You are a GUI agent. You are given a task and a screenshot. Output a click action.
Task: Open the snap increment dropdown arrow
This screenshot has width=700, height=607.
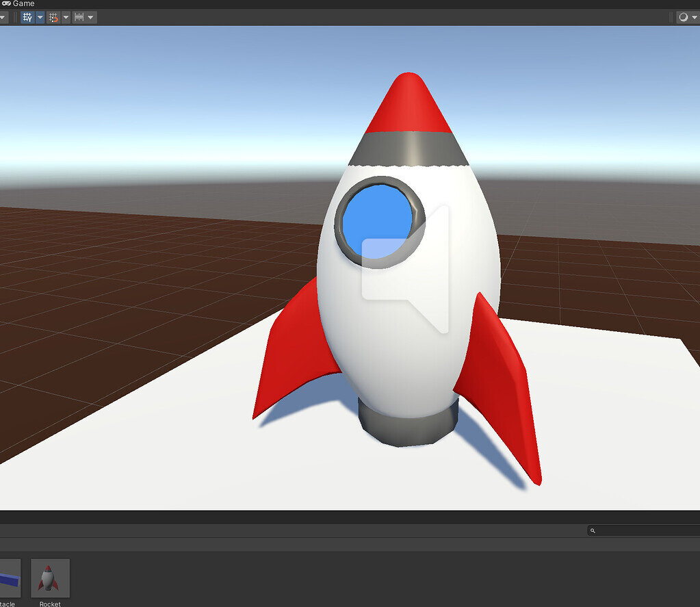pyautogui.click(x=90, y=17)
